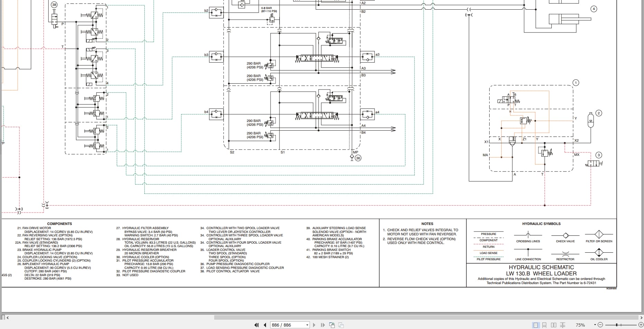
Task: Go to previous page arrow
Action: click(x=265, y=325)
